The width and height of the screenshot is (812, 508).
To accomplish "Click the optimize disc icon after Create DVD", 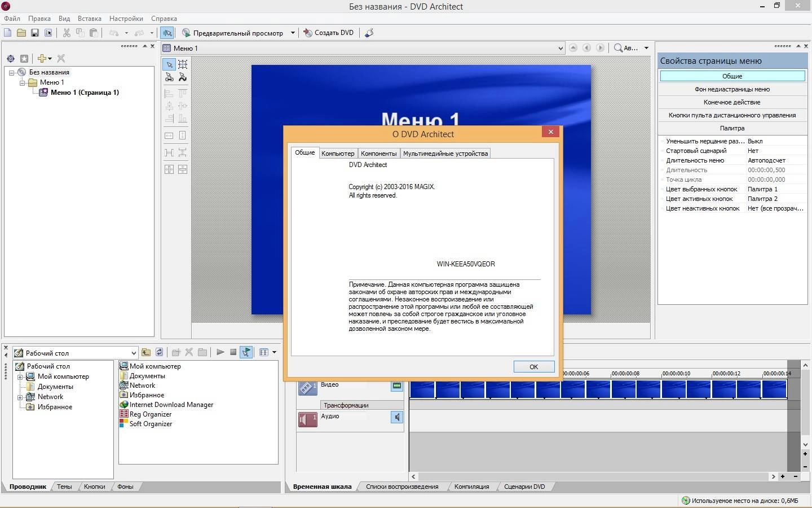I will coord(369,33).
